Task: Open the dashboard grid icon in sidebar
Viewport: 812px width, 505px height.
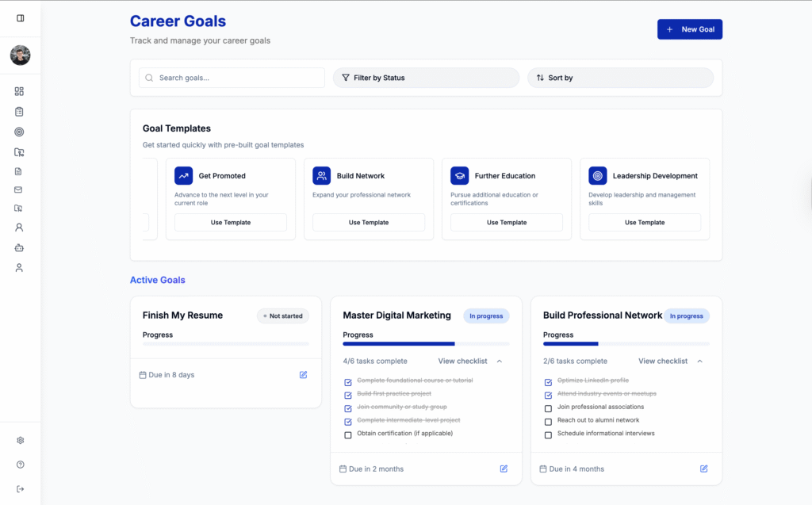Action: (x=20, y=91)
